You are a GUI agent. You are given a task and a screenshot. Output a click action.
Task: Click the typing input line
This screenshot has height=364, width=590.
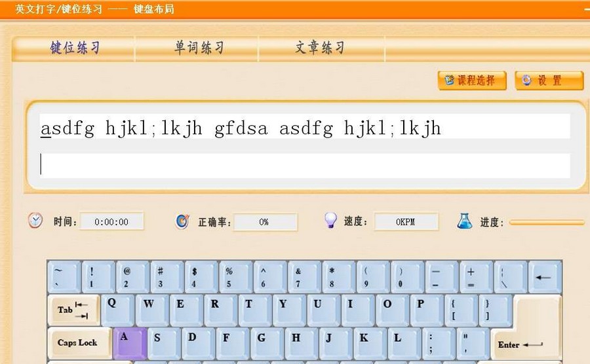click(x=305, y=165)
